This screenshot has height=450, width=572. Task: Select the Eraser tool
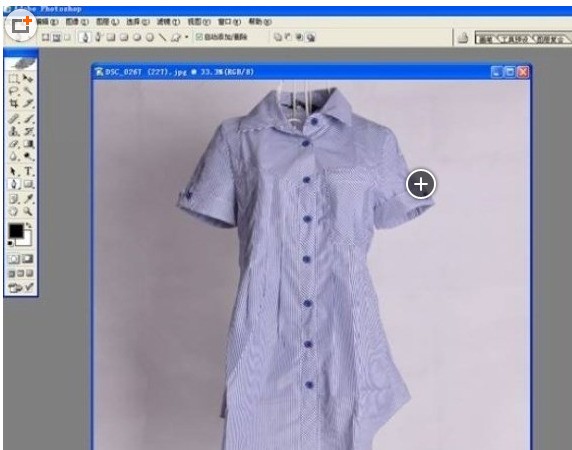(x=14, y=144)
